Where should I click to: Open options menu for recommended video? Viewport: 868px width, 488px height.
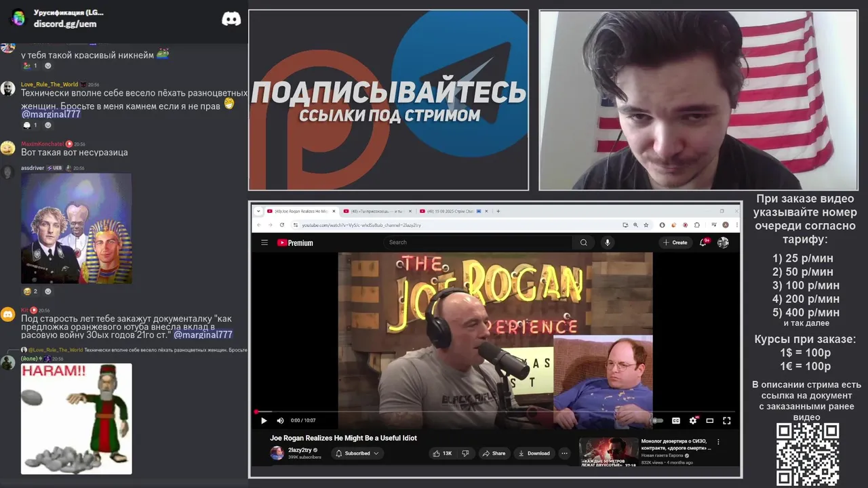718,442
